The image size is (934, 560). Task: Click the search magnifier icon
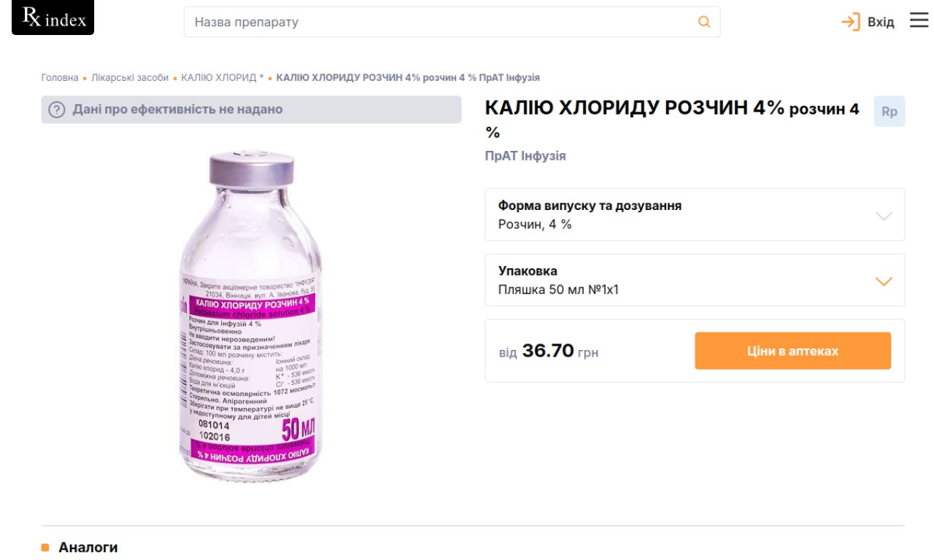click(704, 22)
